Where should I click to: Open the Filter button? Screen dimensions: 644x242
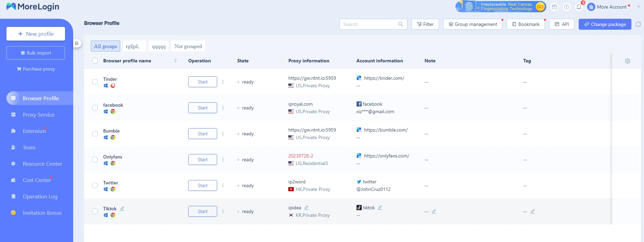click(x=425, y=24)
